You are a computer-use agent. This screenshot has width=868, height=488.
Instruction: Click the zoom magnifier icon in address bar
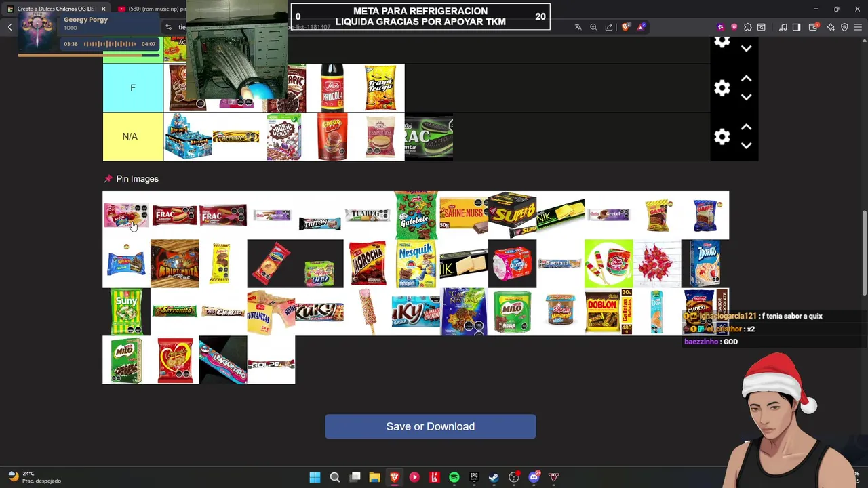pyautogui.click(x=593, y=27)
